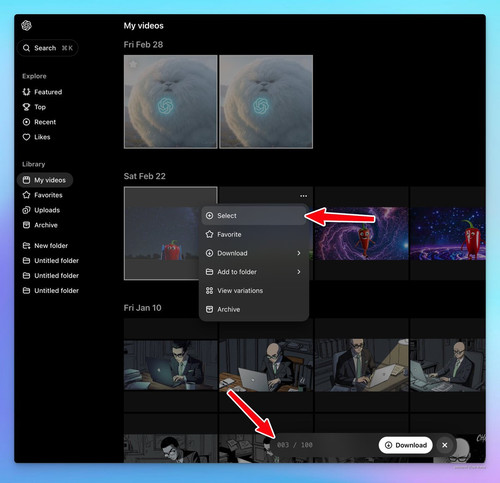Open the second fluffy creature video thumbnail
Viewport: 500px width, 483px height.
266,102
